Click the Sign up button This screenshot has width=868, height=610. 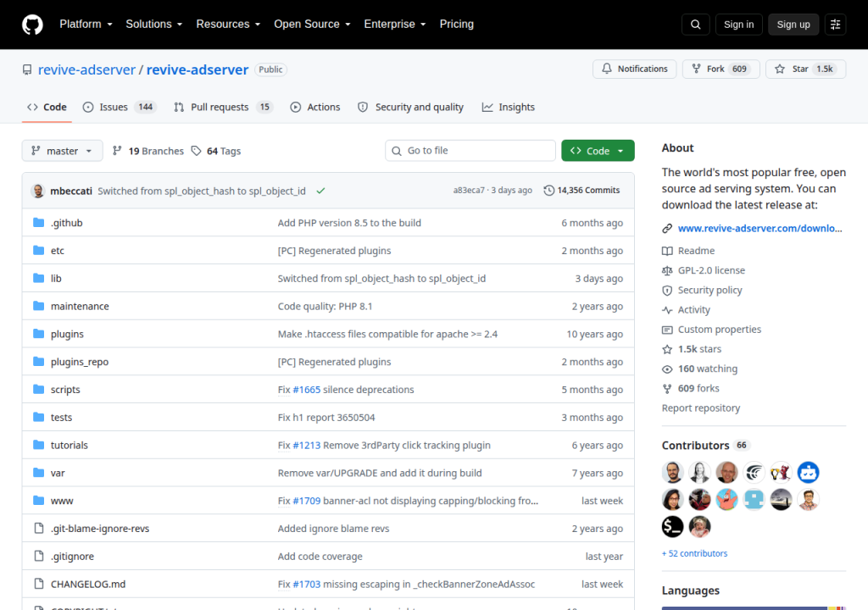(x=793, y=25)
